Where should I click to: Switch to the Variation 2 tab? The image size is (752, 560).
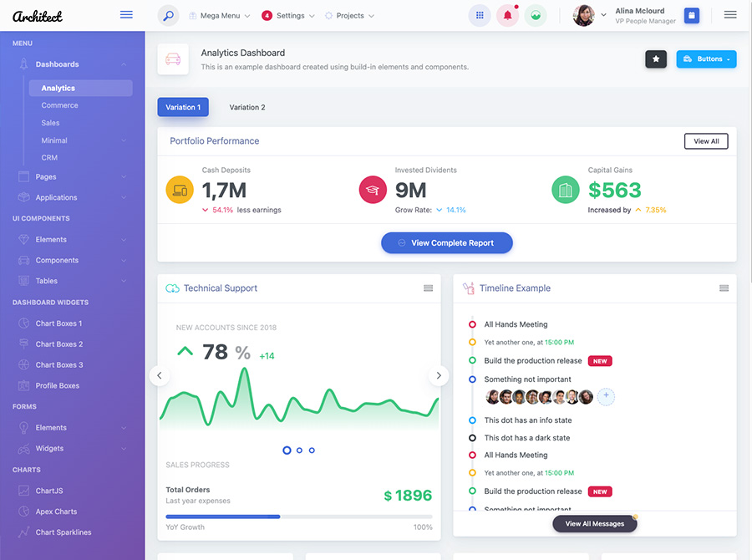pyautogui.click(x=247, y=107)
